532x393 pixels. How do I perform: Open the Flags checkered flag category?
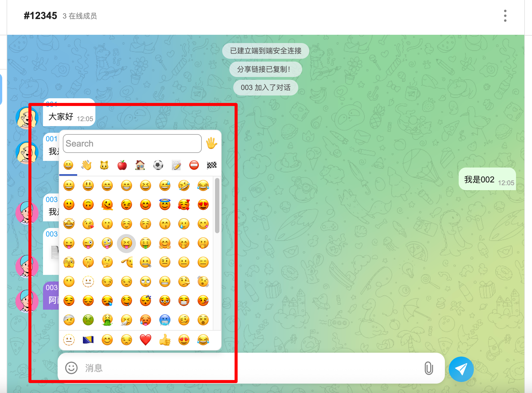(212, 165)
